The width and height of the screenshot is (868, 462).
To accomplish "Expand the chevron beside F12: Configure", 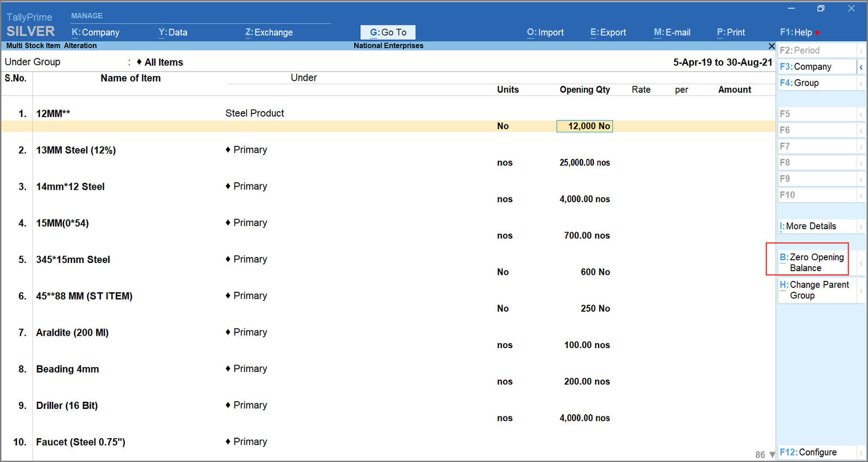I will pos(861,452).
